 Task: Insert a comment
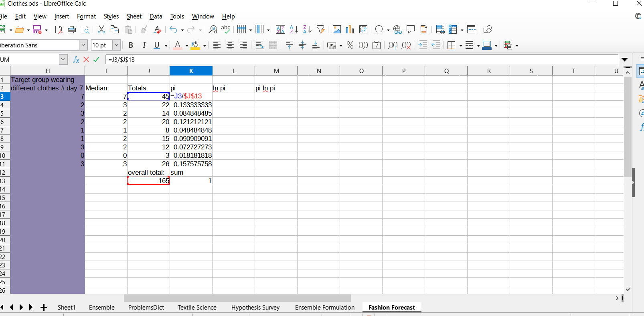tap(411, 29)
